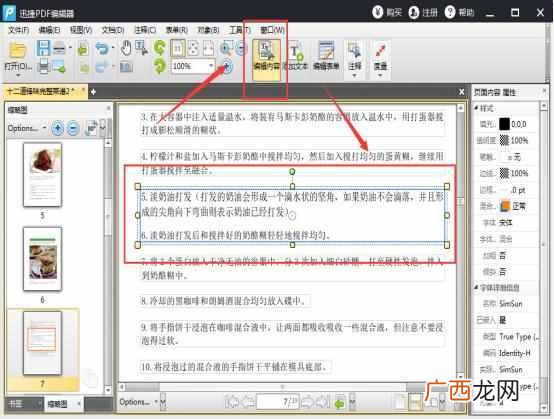Select the page 5 thumbnail
This screenshot has width=554, height=419.
42,175
